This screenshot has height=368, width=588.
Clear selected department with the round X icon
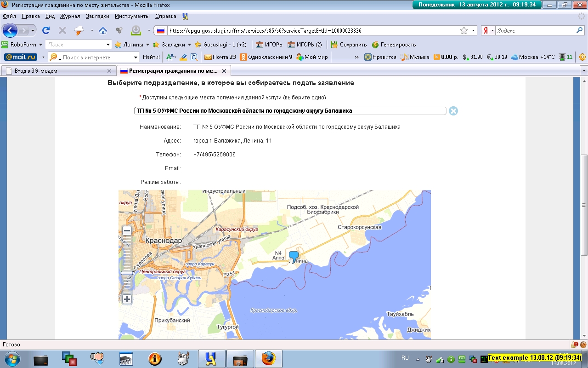pyautogui.click(x=453, y=111)
